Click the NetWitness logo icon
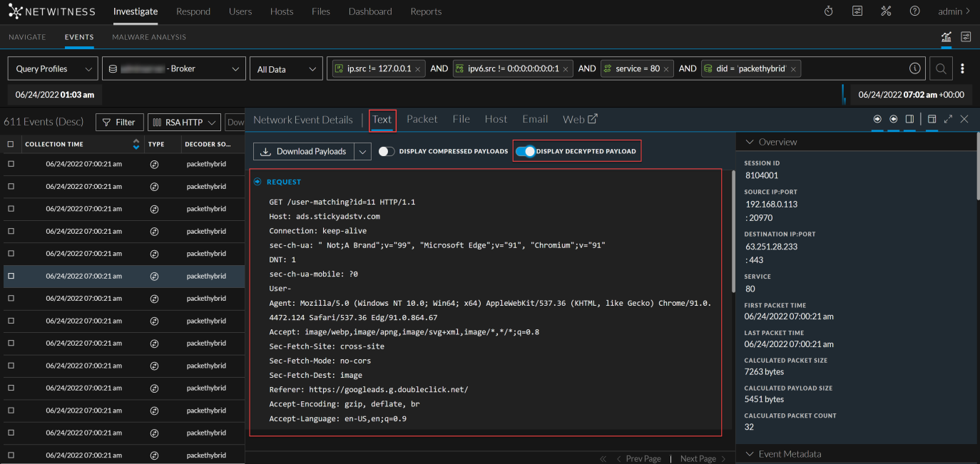 (x=14, y=11)
